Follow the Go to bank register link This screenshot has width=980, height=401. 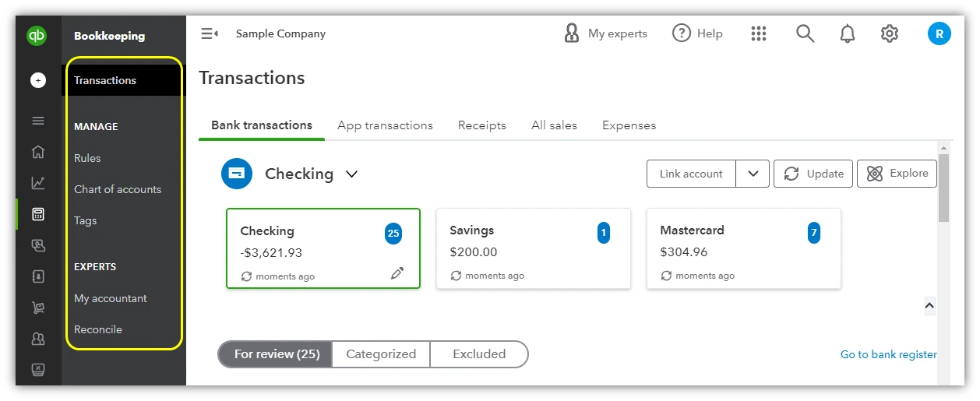pos(888,354)
